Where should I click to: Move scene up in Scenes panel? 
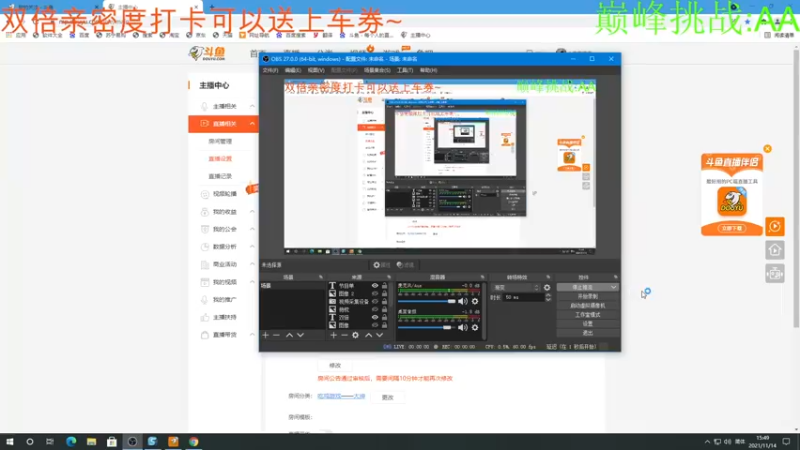pos(289,335)
